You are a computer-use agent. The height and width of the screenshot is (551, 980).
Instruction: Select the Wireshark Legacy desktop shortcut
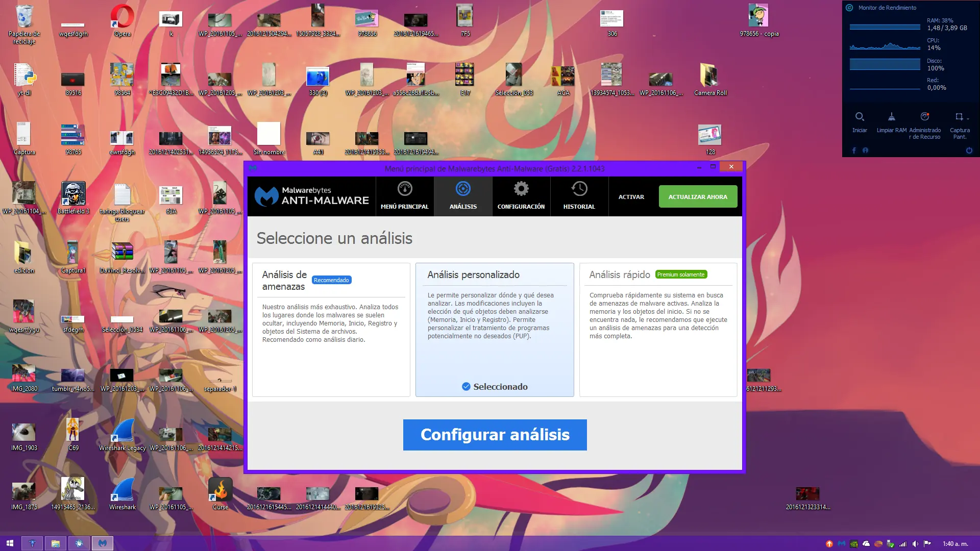122,435
